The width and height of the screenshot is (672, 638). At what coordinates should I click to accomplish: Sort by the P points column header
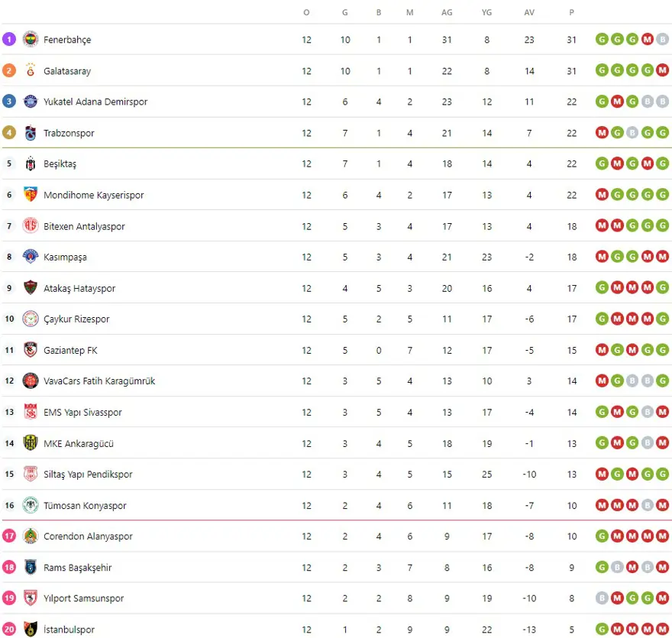click(572, 12)
